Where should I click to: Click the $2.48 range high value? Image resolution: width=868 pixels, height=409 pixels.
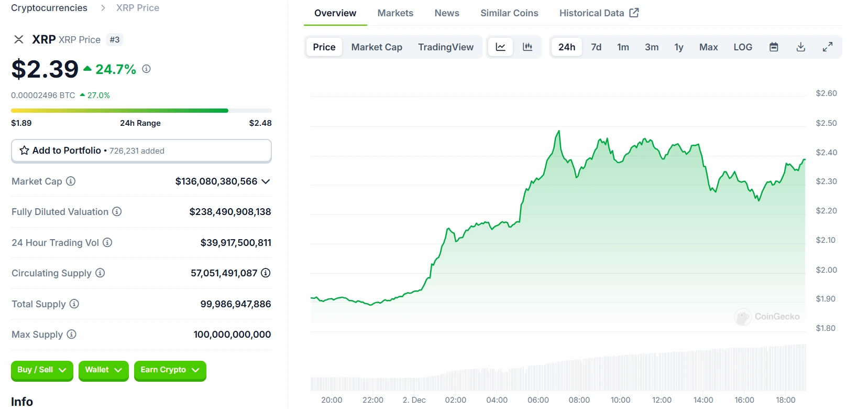[260, 123]
